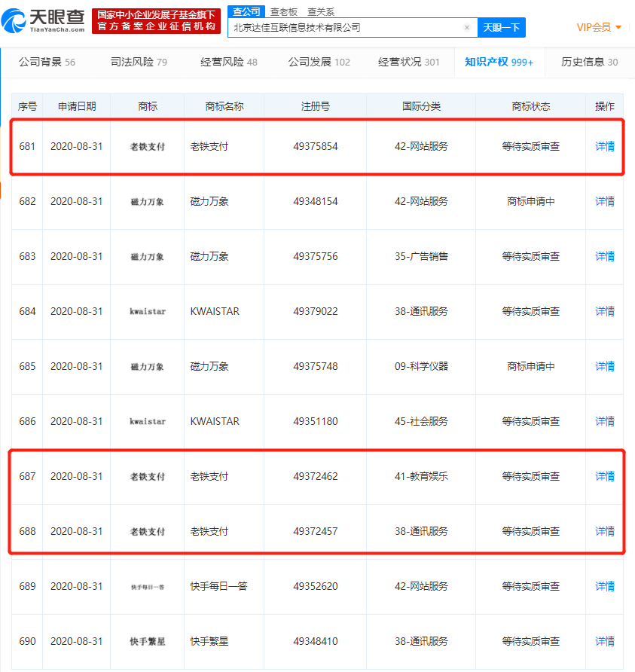This screenshot has width=635, height=672.
Task: Open 详情 for row 685
Action: coord(605,366)
